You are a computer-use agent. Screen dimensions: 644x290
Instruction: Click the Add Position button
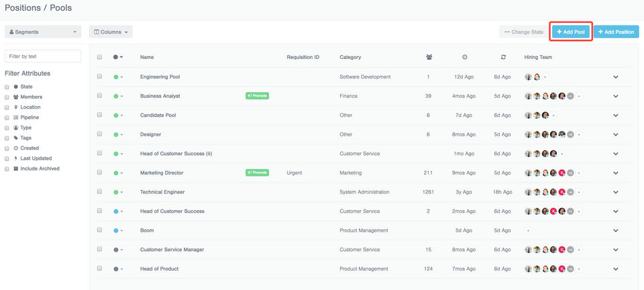[616, 32]
